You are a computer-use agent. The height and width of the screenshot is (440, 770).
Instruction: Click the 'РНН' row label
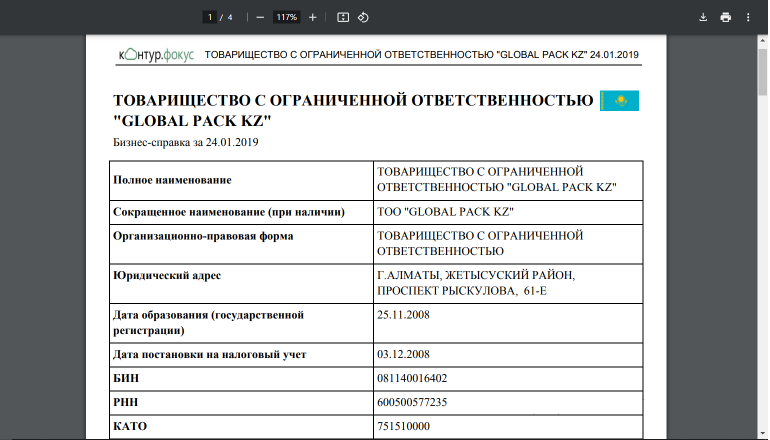pyautogui.click(x=125, y=402)
